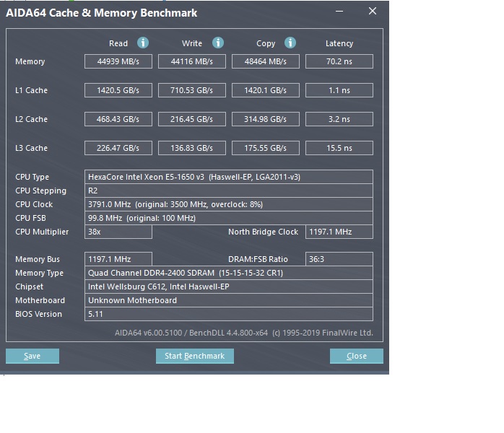Screen dimensions: 504x433
Task: Click the BIOS Version 5.11 field
Action: pyautogui.click(x=229, y=314)
